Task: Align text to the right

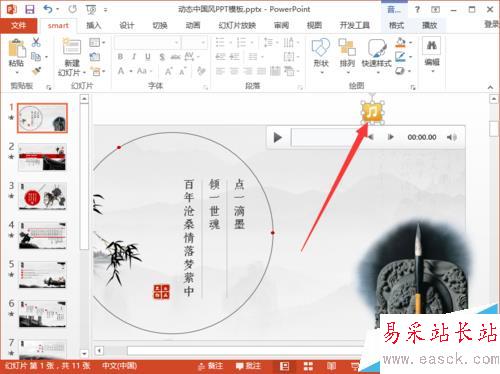Action: [248, 71]
